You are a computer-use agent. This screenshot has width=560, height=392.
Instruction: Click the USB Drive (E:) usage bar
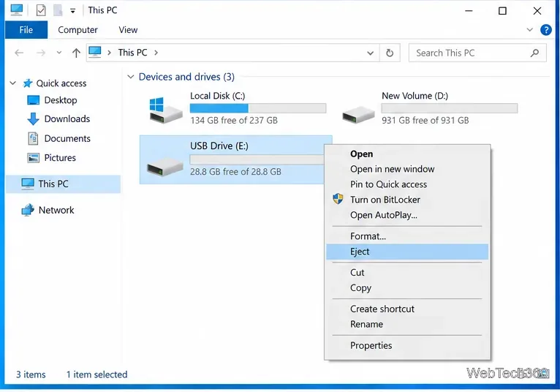point(257,159)
